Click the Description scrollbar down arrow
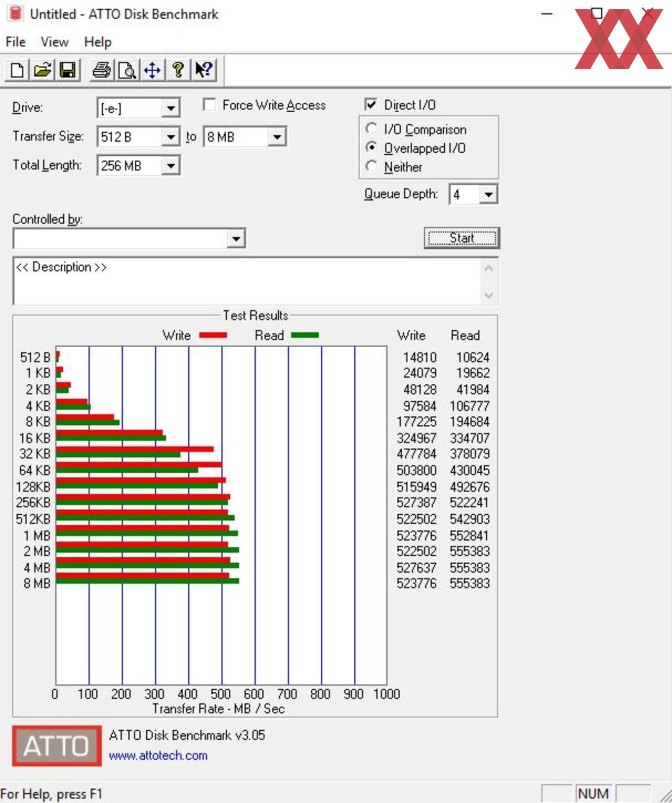 (489, 295)
